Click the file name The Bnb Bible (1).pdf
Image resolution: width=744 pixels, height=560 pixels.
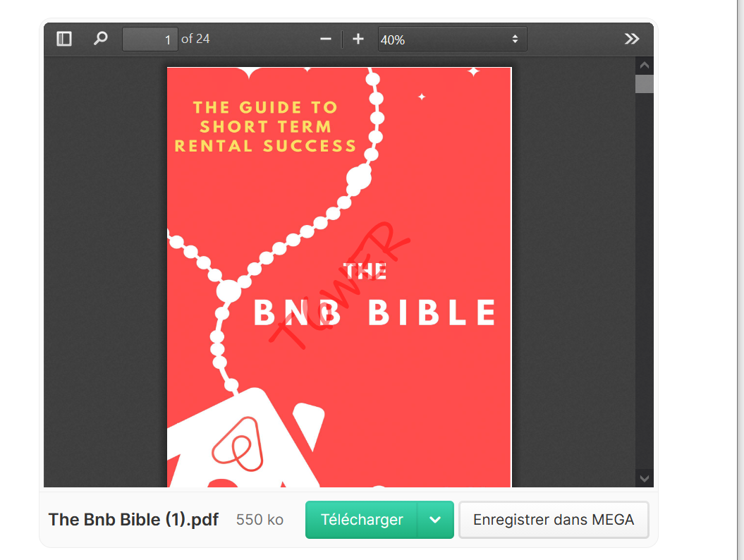point(133,520)
